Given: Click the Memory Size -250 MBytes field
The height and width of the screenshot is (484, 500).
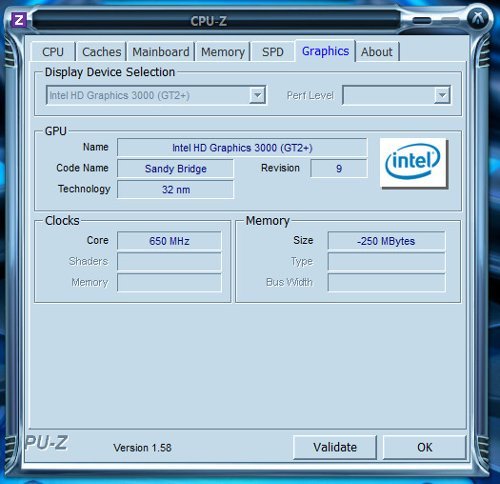Looking at the screenshot, I should (386, 241).
